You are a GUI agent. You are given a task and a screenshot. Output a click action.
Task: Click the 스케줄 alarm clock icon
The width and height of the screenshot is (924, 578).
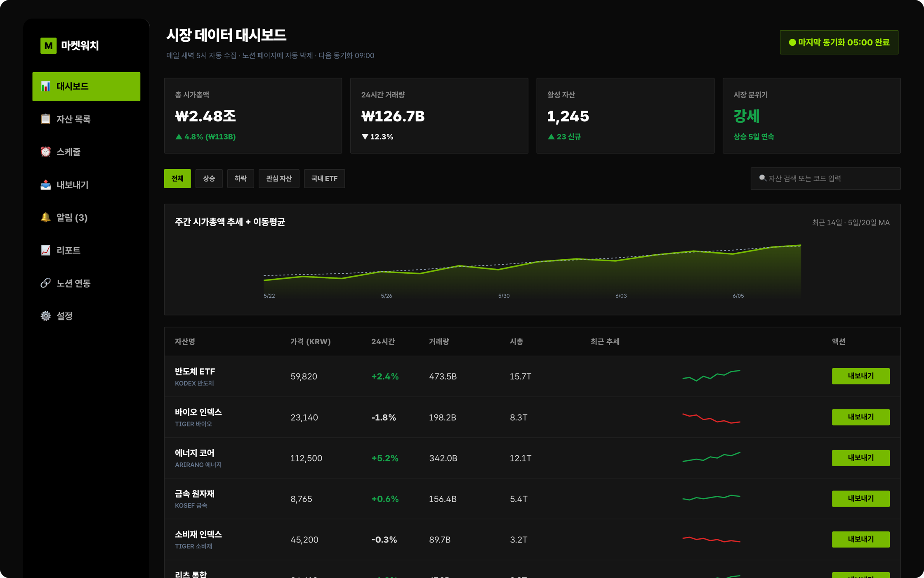(45, 152)
